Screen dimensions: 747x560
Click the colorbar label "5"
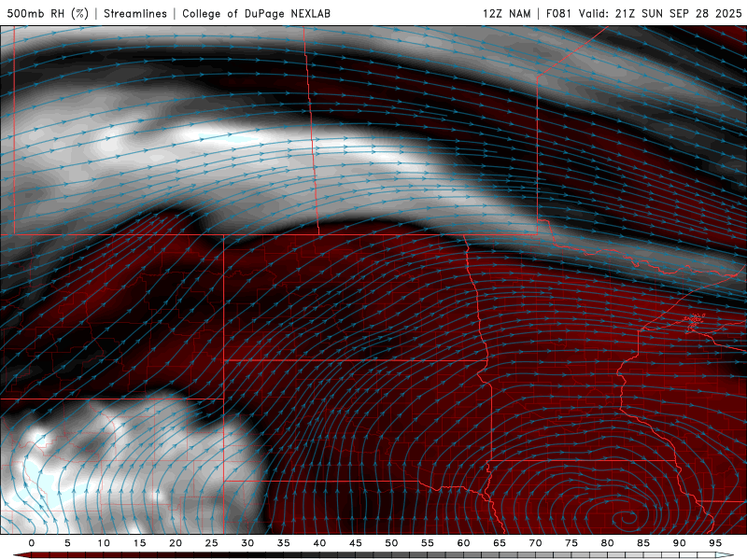tap(67, 543)
